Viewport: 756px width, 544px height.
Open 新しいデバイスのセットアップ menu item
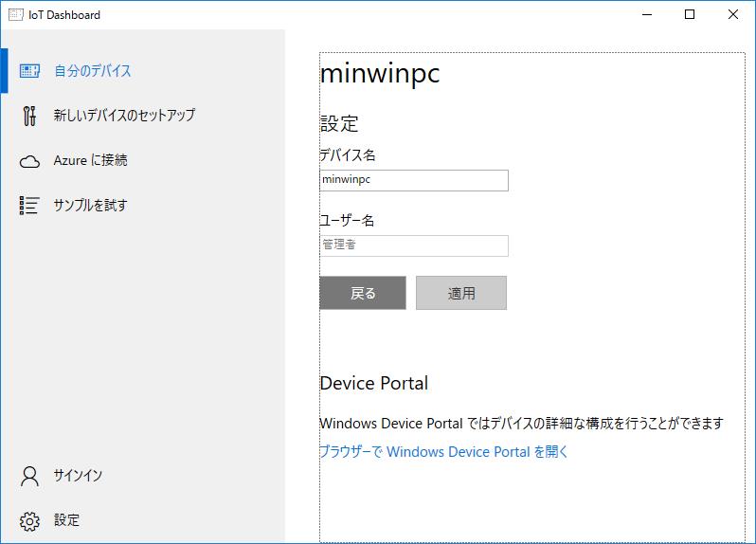tap(143, 116)
